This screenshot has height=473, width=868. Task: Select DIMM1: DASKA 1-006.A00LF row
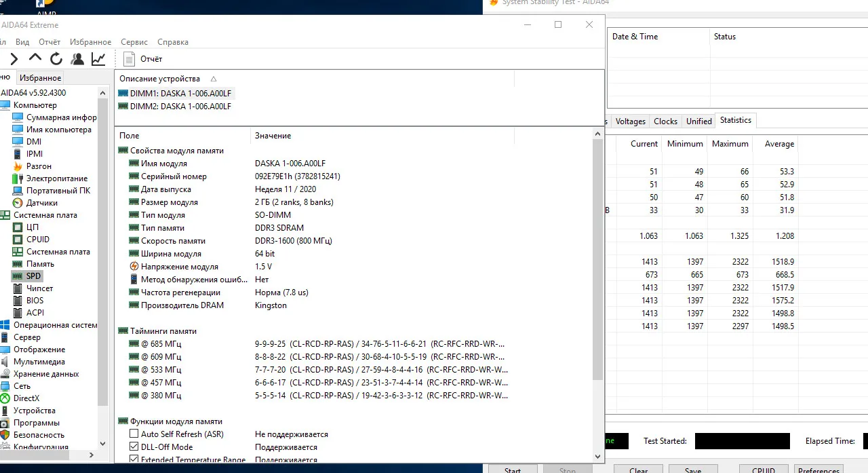(x=175, y=93)
